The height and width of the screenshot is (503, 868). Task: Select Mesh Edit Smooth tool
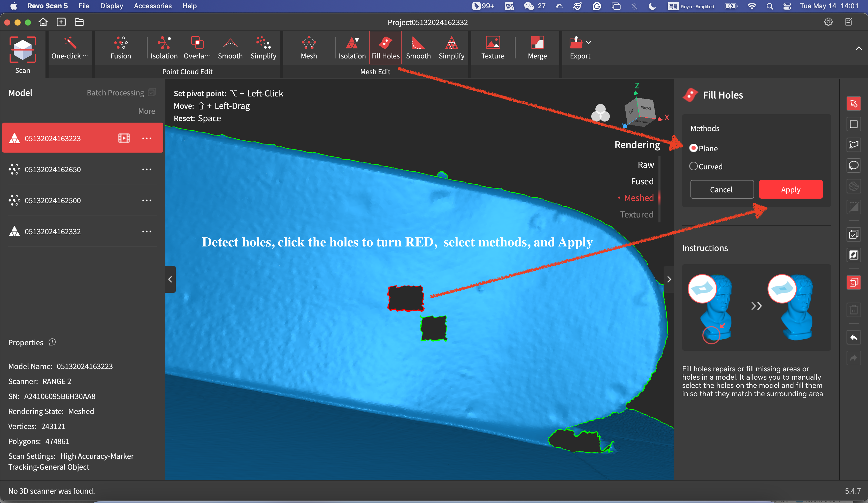[418, 48]
